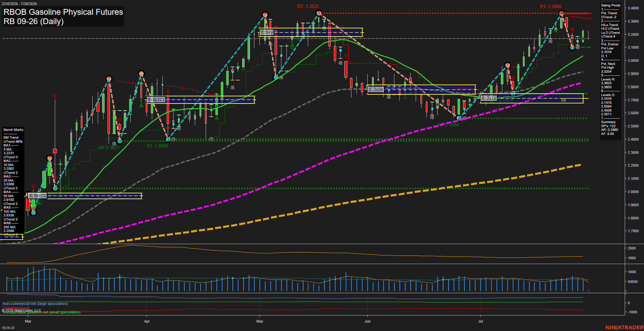This screenshot has height=331, width=644.
Task: Click the -100K axis label in COT panel
Action: pos(633,312)
